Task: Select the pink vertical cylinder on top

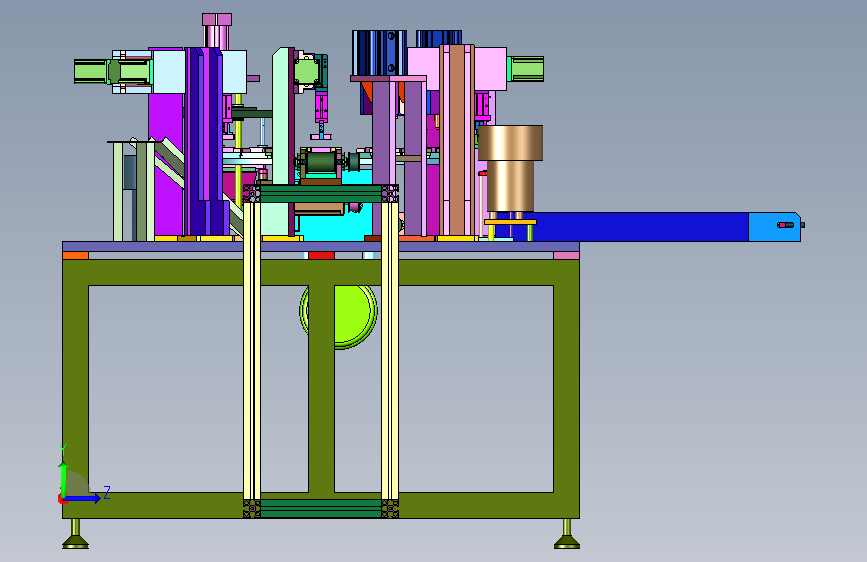Action: (217, 31)
